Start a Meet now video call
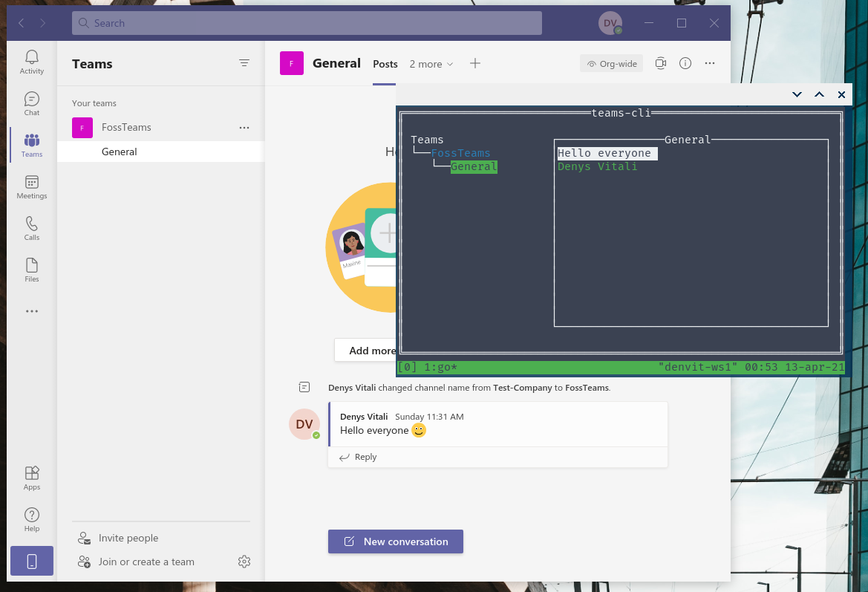Screen dimensions: 868x592 pos(660,63)
